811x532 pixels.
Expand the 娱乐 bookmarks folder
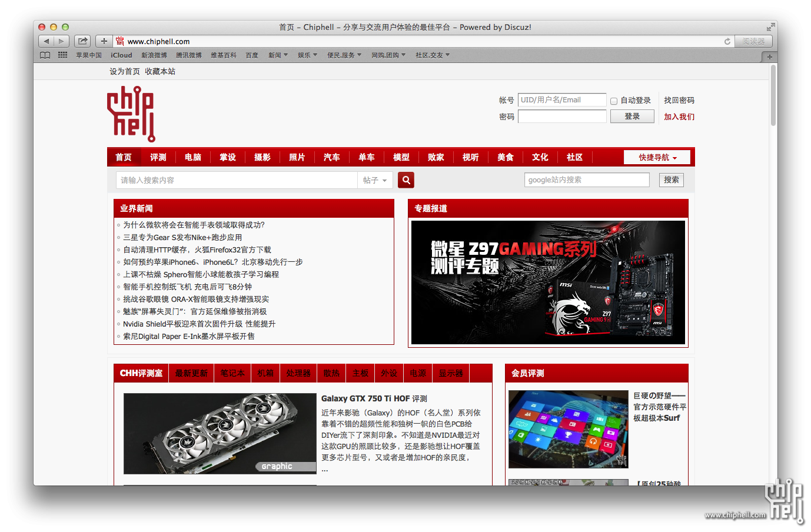pos(307,55)
